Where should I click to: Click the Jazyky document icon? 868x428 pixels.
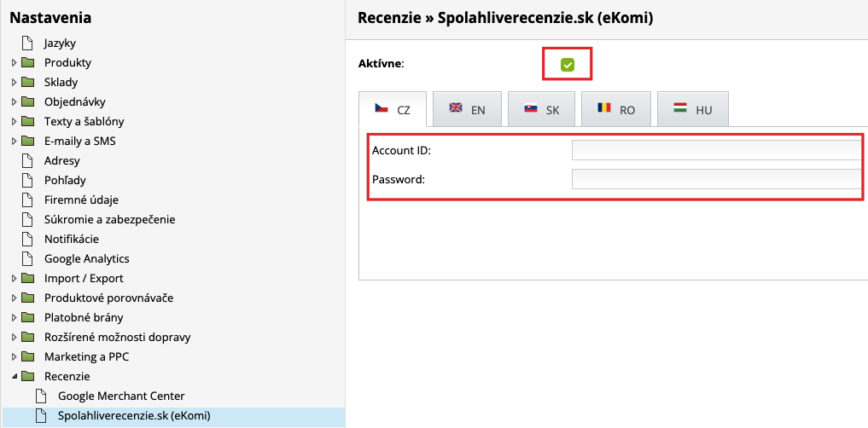tap(27, 43)
